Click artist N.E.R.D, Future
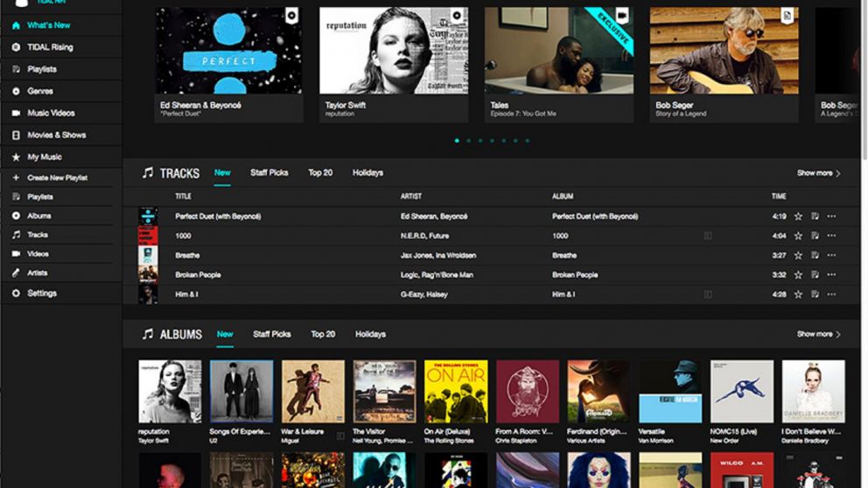 (424, 236)
